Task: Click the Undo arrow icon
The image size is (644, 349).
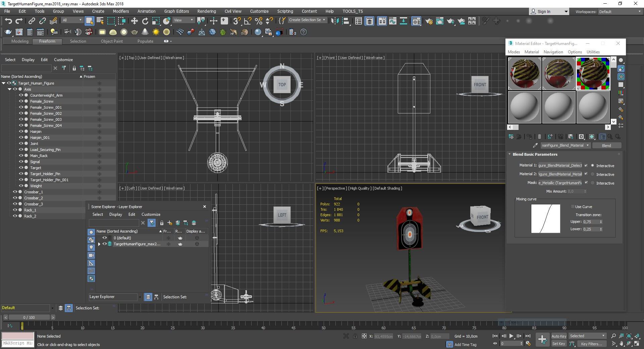Action: 8,21
